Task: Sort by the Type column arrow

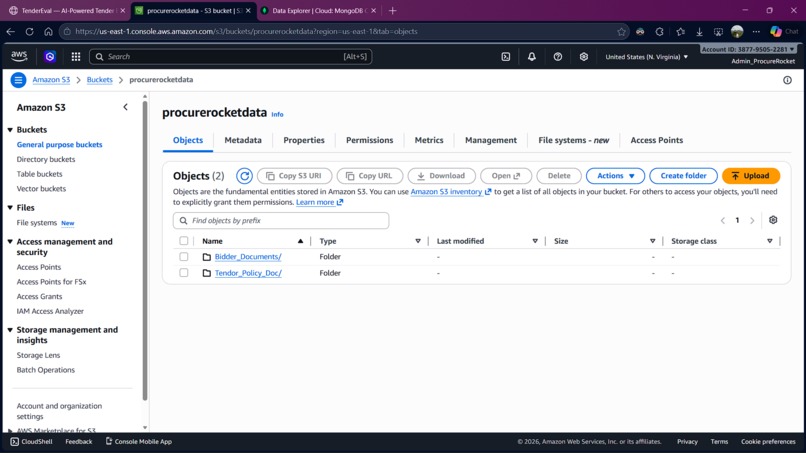Action: tap(418, 241)
